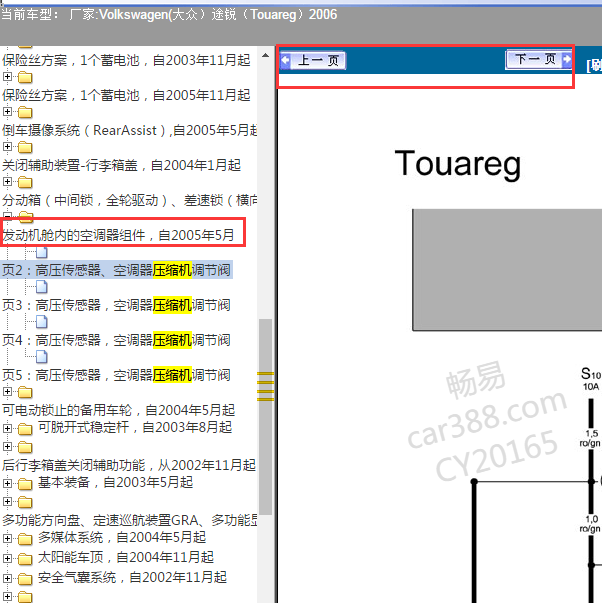
Task: Click folder icon beside 基本装备
Action: [x=25, y=483]
